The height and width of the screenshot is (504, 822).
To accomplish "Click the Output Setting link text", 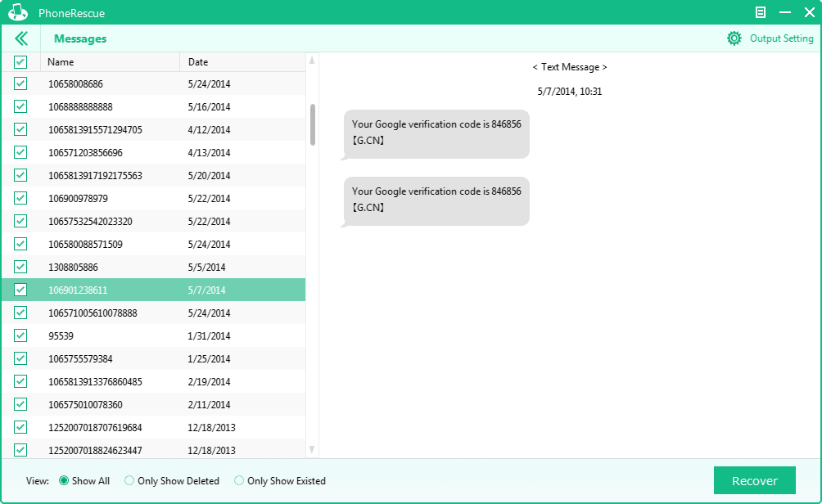I will pos(781,38).
